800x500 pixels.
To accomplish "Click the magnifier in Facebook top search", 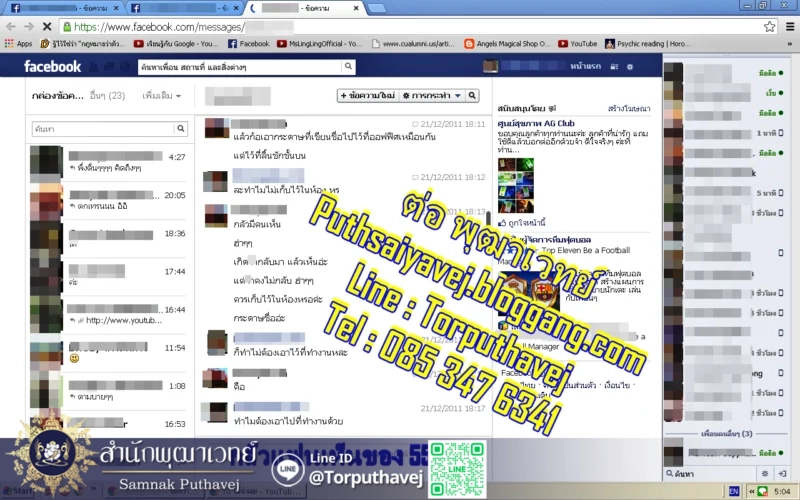I will point(348,66).
